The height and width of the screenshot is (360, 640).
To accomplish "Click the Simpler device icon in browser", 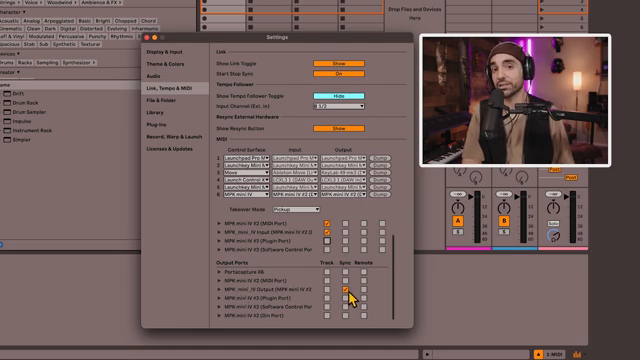I will coord(7,140).
